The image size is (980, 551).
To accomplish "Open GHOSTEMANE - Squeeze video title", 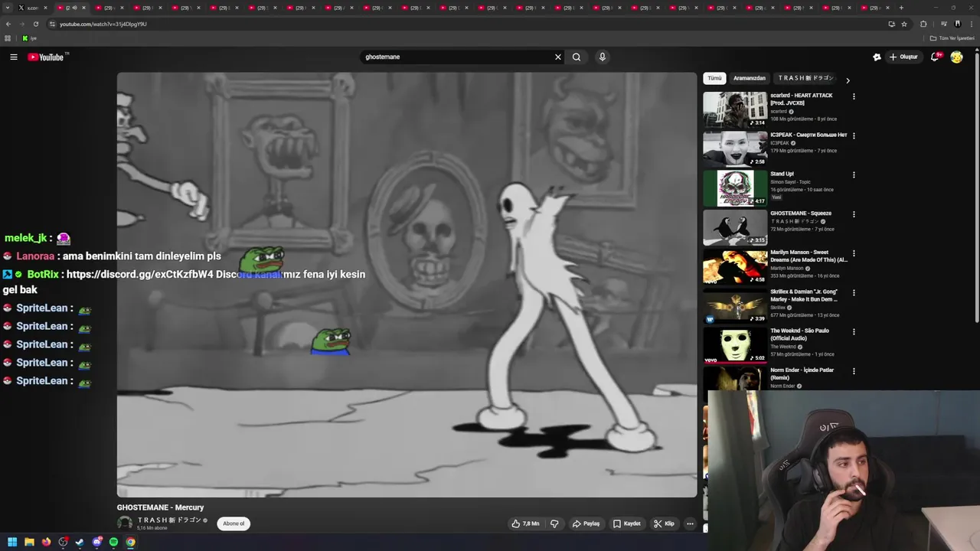I will 801,214.
